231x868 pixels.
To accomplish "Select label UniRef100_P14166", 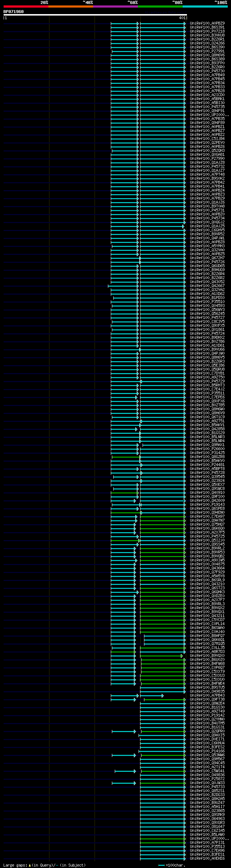I will (207, 751).
